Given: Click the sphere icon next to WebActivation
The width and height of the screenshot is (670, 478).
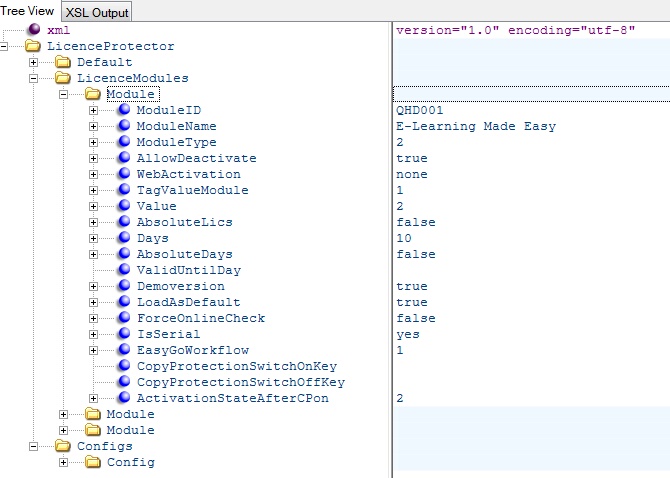Looking at the screenshot, I should (124, 174).
